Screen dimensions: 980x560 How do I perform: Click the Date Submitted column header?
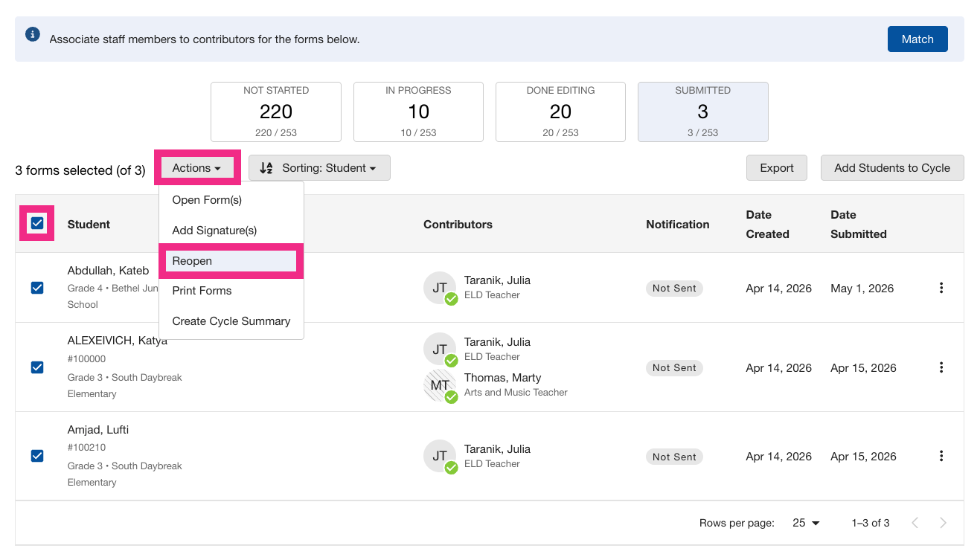point(859,225)
